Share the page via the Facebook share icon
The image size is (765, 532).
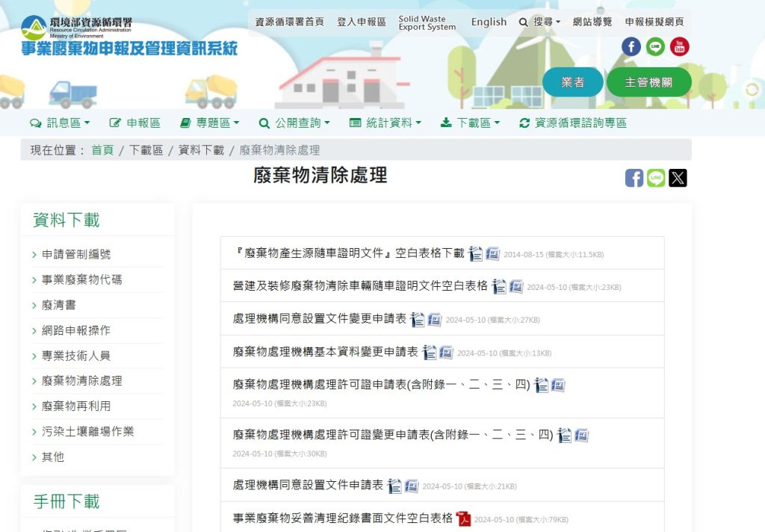(634, 178)
